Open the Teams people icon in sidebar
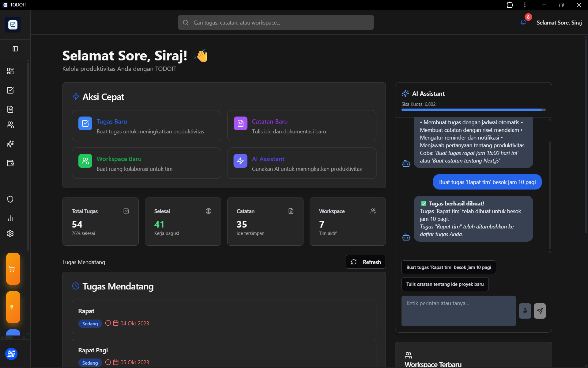Viewport: 588px width, 368px height. coord(10,125)
